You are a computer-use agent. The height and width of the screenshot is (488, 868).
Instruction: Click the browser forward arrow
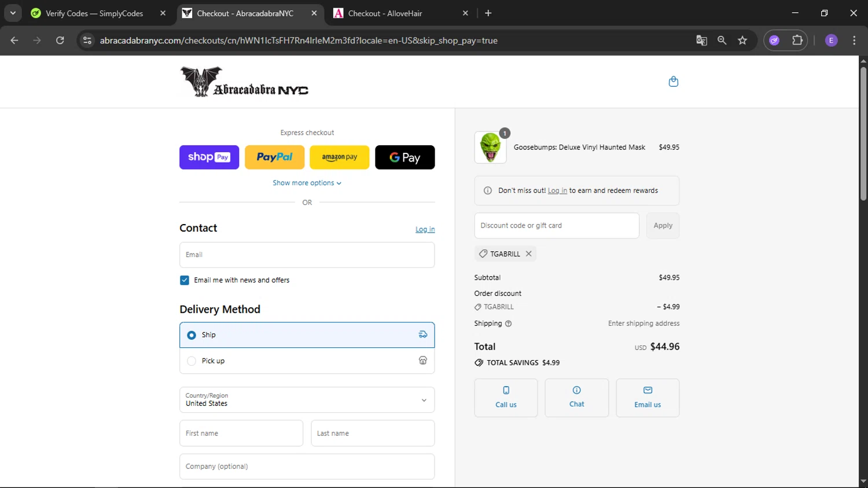[37, 41]
